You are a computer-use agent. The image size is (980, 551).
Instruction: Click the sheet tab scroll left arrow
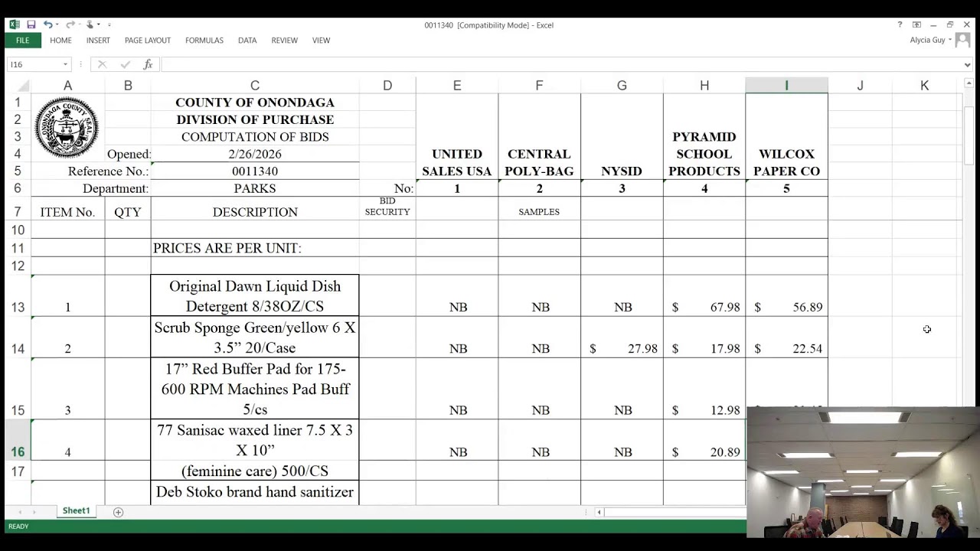(19, 512)
